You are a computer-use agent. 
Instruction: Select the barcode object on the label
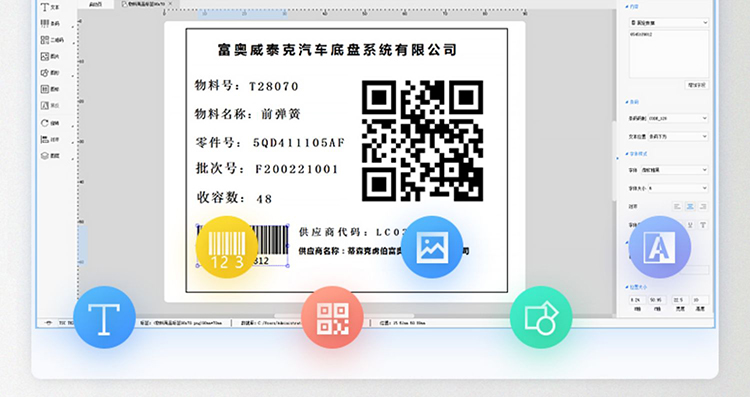242,245
